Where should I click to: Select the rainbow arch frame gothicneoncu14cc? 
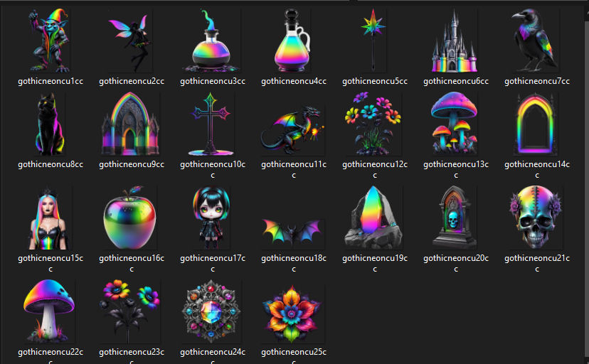[x=536, y=124]
